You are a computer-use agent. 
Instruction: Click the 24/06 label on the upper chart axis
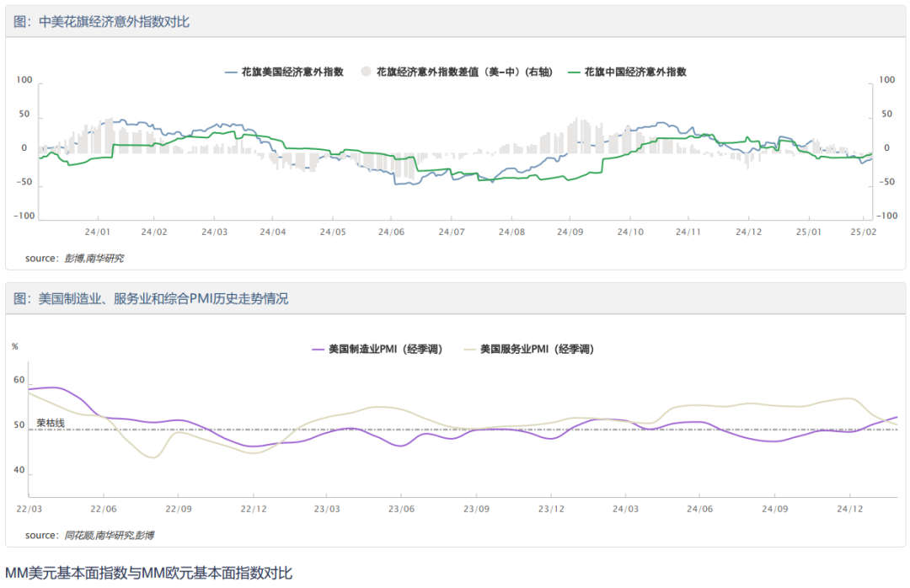[392, 232]
